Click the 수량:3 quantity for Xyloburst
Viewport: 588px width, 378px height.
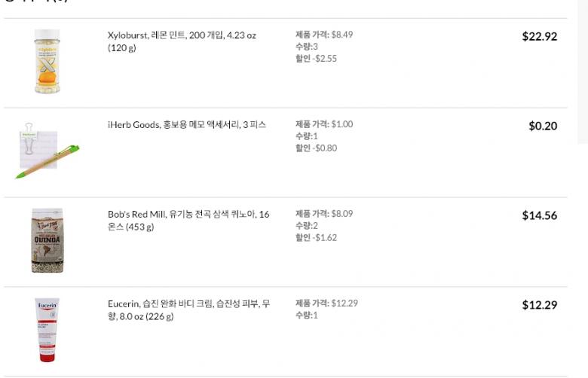[x=307, y=47]
